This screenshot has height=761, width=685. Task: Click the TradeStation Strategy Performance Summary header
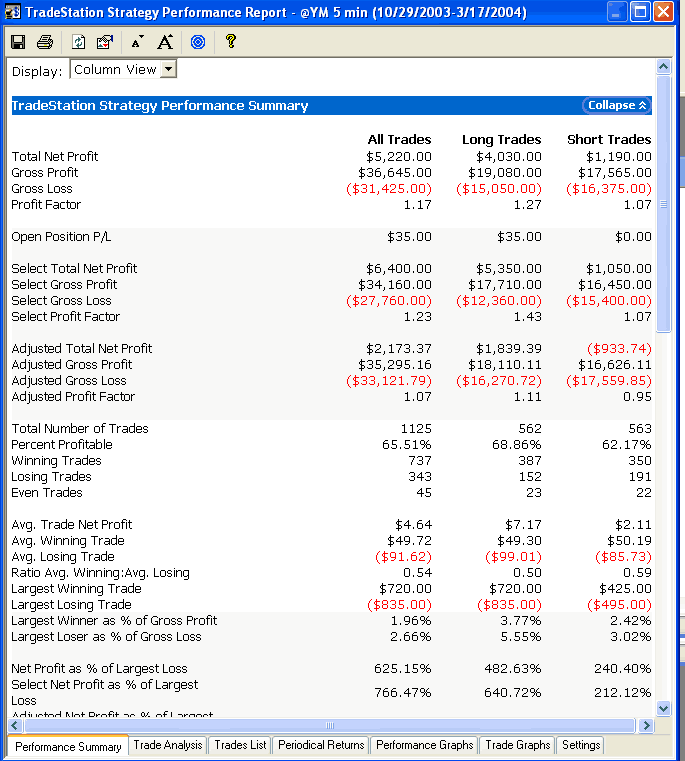(x=160, y=105)
